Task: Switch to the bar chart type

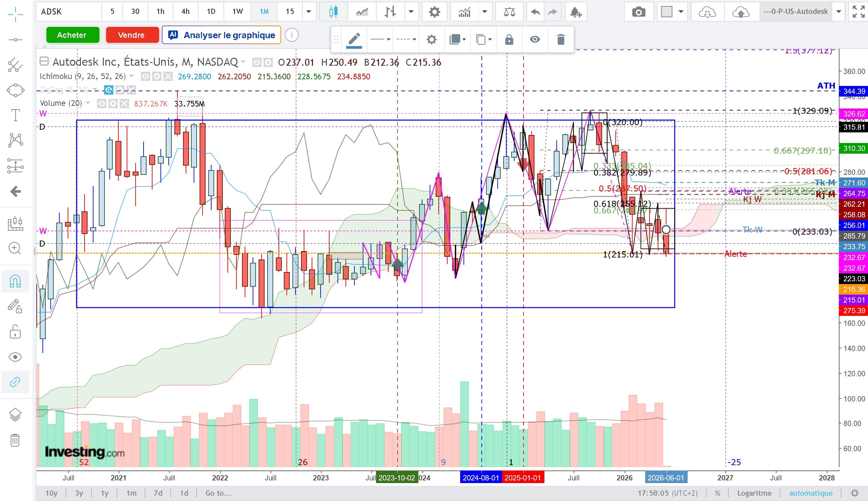Action: tap(390, 12)
